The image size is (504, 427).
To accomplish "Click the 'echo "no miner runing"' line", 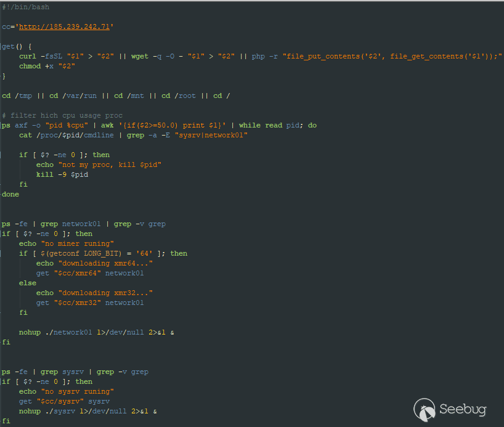I will coord(66,244).
